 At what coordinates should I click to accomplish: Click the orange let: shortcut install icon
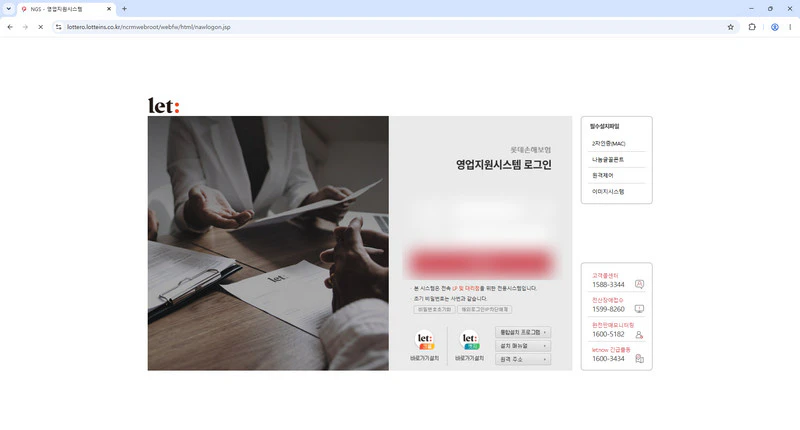point(424,340)
